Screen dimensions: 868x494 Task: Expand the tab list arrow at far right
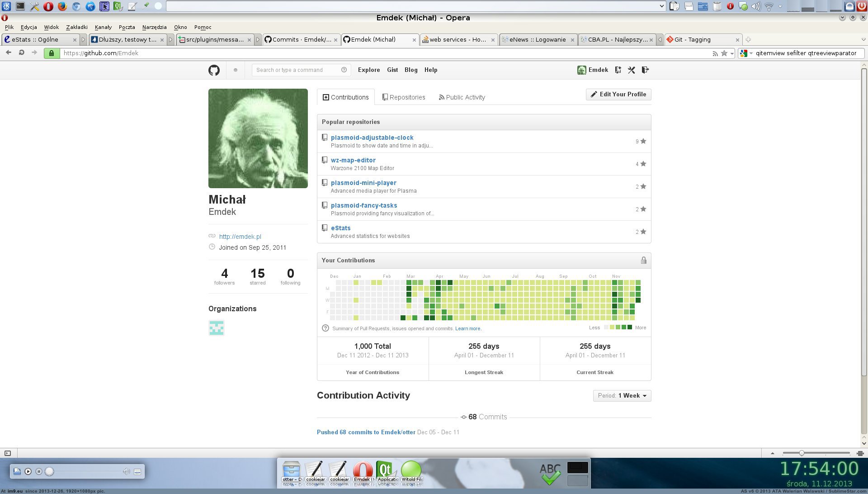[x=863, y=40]
